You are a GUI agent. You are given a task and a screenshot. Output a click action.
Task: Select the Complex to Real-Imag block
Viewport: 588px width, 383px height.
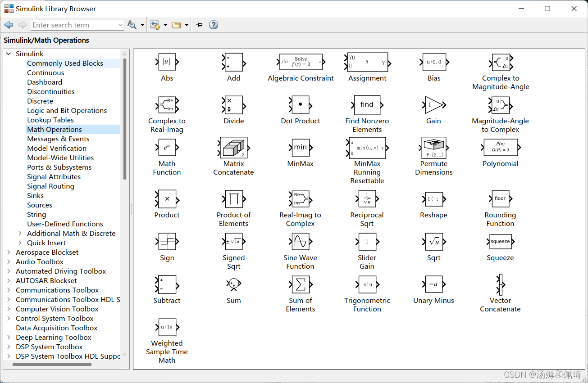(167, 105)
